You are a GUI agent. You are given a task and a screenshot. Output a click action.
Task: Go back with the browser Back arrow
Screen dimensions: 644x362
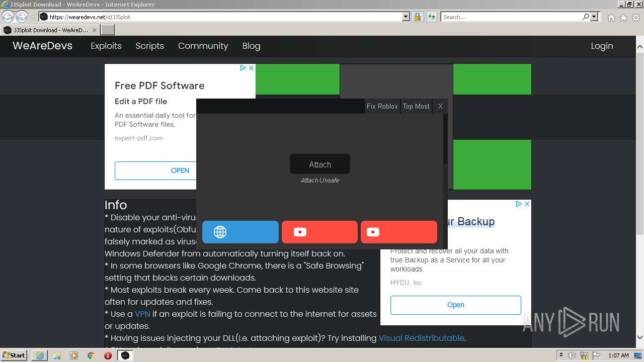(x=8, y=17)
